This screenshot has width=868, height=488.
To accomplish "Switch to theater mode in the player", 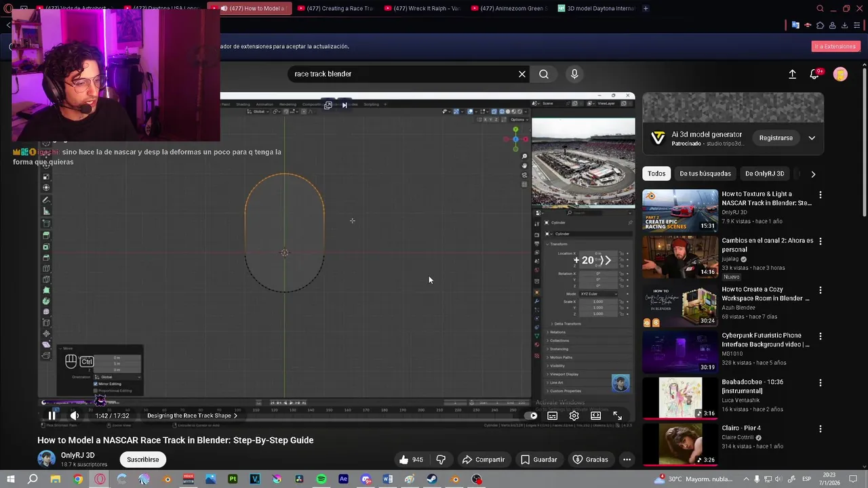I will 596,415.
